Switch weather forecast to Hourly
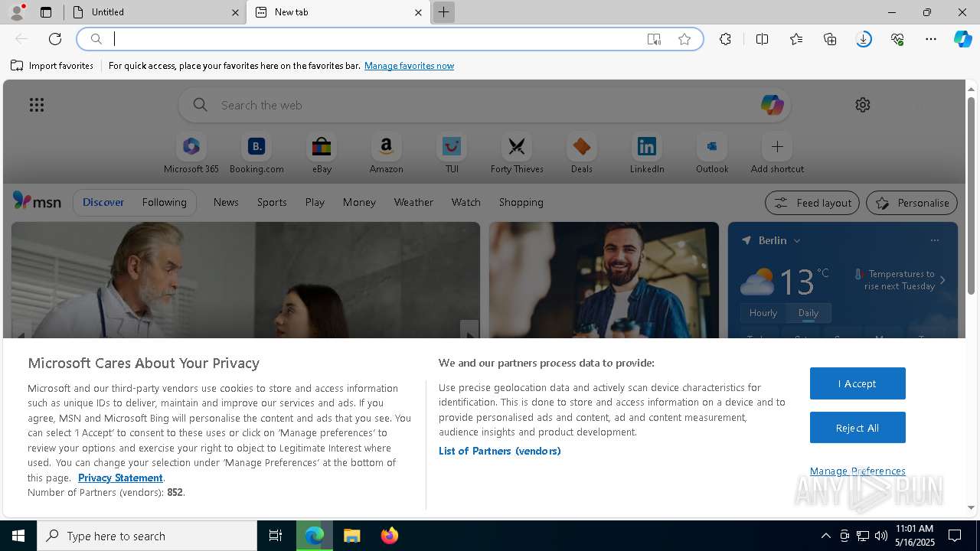The image size is (980, 551). click(x=763, y=313)
